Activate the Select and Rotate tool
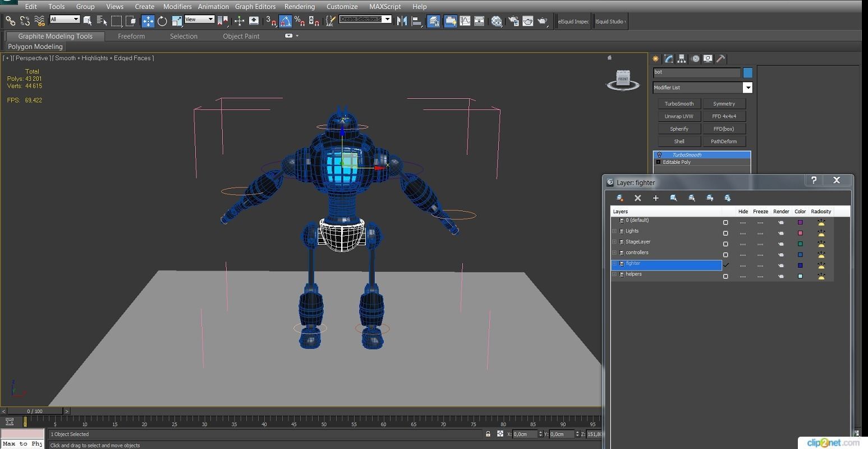The width and height of the screenshot is (868, 449). tap(162, 21)
